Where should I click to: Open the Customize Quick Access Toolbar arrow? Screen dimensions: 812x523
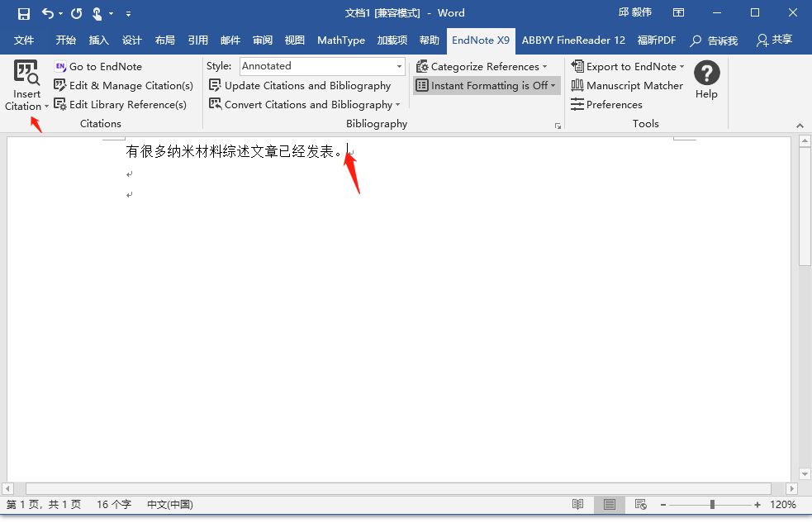coord(128,14)
